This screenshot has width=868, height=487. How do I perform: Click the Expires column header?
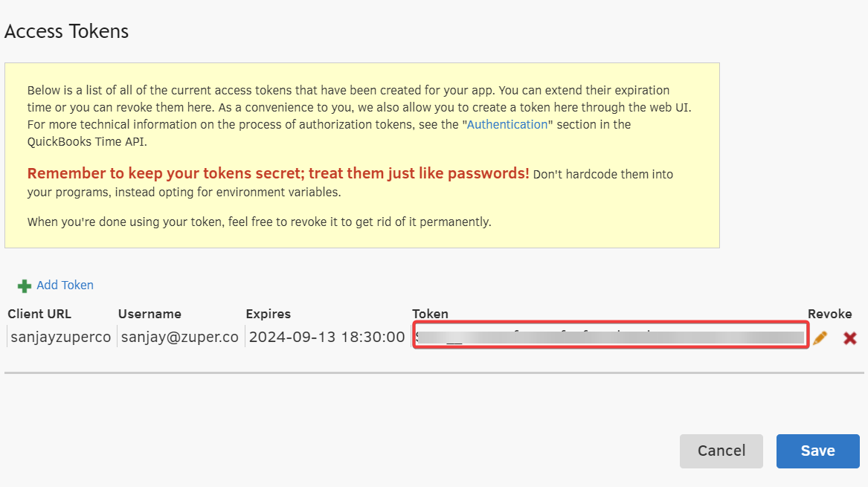[x=269, y=314]
